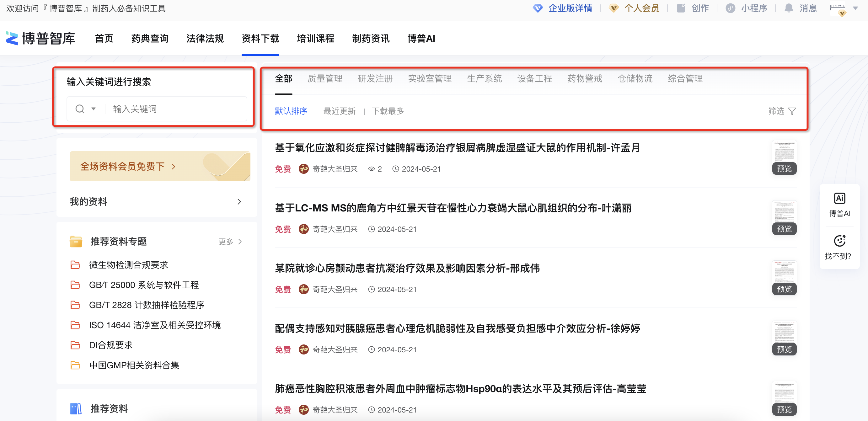Switch to the 药物警戒 tab

pos(585,79)
